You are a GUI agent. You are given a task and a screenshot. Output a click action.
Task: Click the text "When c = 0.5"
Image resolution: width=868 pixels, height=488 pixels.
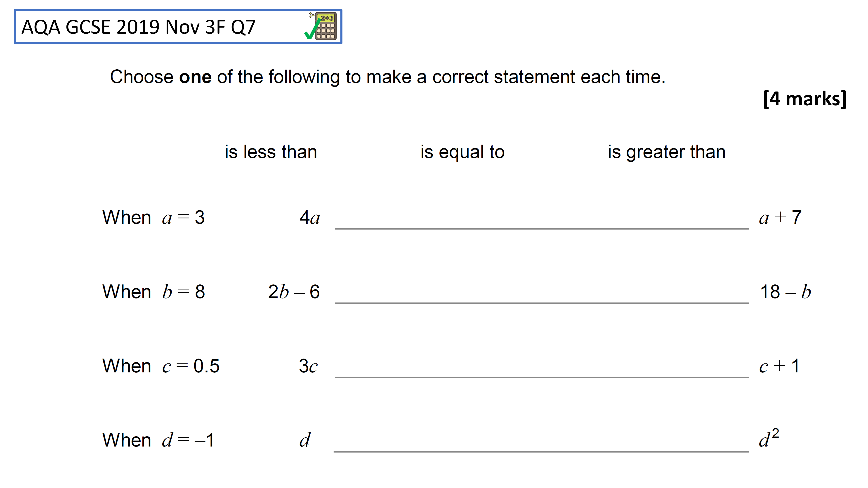[161, 366]
